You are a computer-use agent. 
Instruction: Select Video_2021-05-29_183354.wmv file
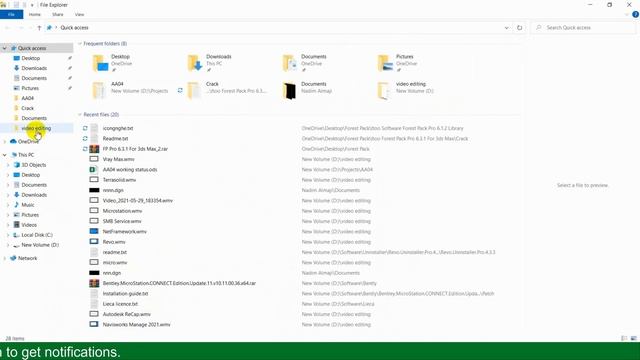point(138,201)
